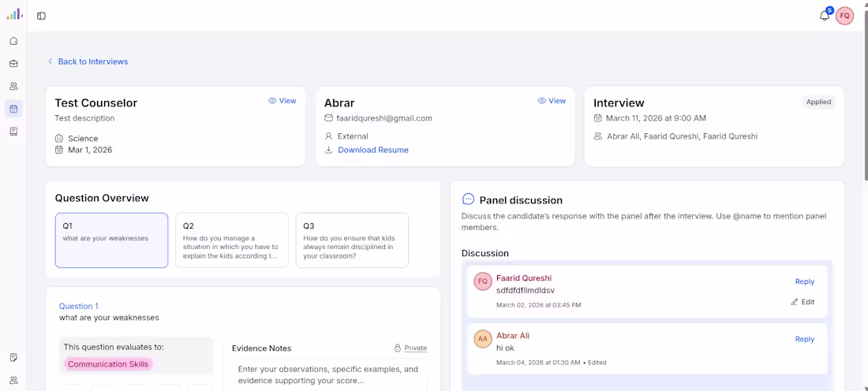This screenshot has height=391, width=868.
Task: Open the FQ user avatar menu
Action: click(845, 16)
